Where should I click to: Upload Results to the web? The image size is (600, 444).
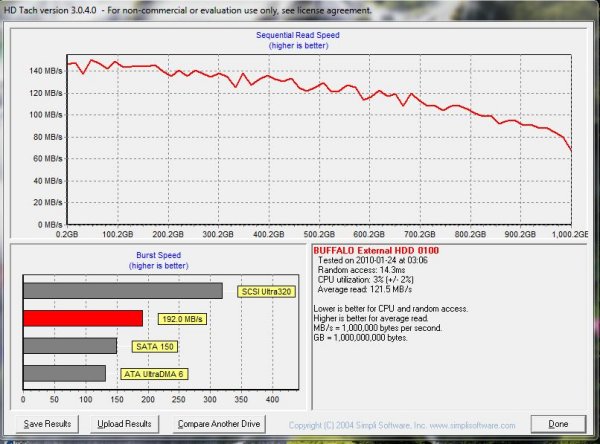pyautogui.click(x=124, y=424)
